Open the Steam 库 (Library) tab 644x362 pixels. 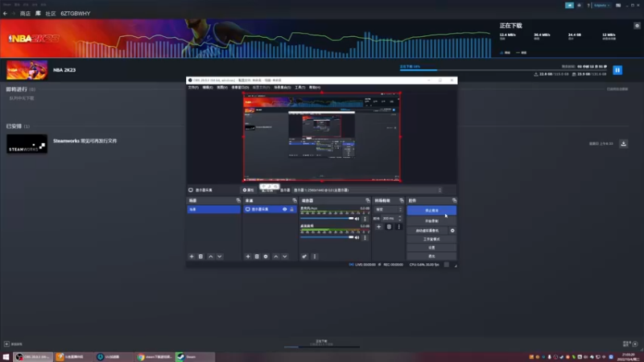point(38,14)
